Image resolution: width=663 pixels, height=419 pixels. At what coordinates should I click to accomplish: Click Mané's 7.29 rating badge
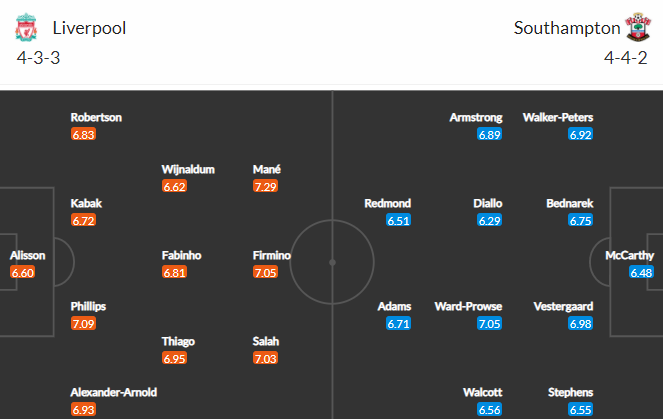[x=266, y=186]
